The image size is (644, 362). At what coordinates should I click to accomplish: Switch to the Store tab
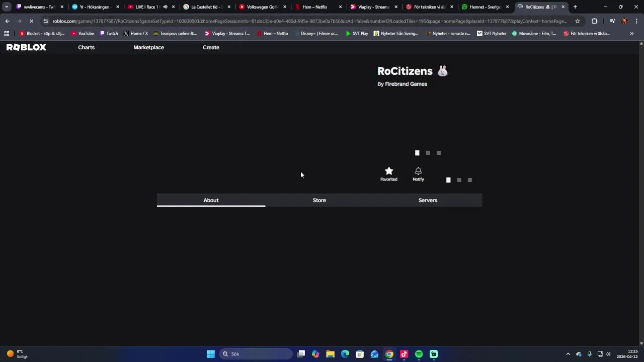click(319, 200)
